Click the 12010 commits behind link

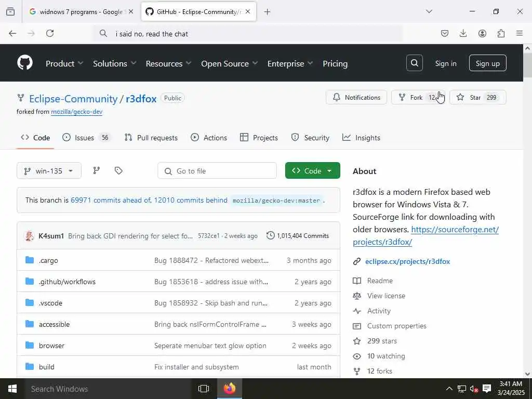pyautogui.click(x=191, y=200)
